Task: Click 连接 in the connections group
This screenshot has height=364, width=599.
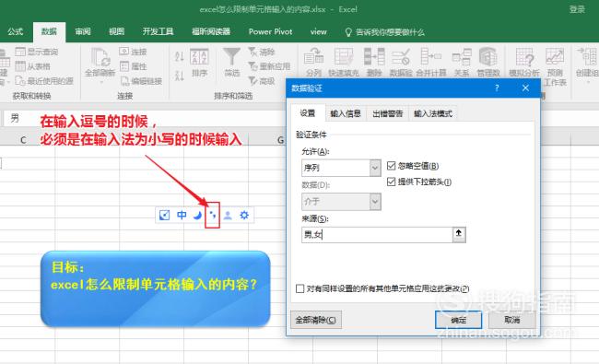Action: tap(133, 52)
